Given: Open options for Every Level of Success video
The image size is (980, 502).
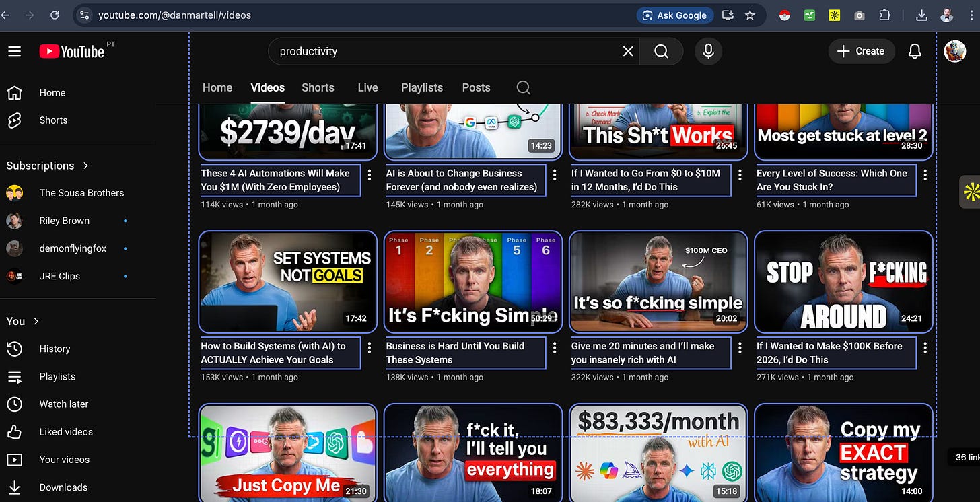Looking at the screenshot, I should click(925, 175).
